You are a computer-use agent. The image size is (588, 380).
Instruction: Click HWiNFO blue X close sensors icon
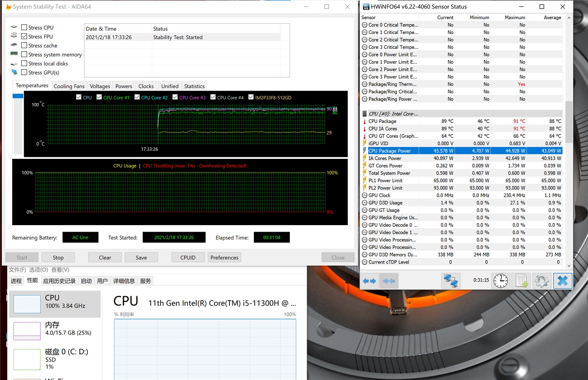[563, 281]
